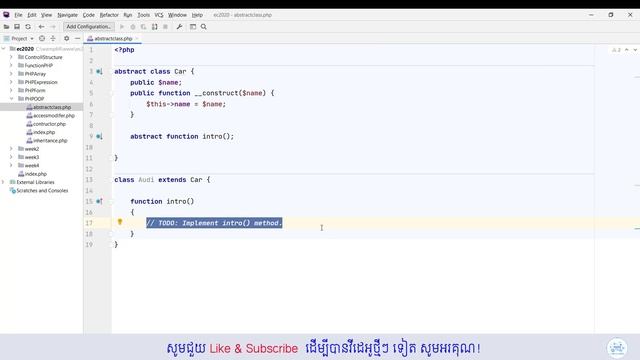
Task: Click the window layout toolbar icon
Action: point(193,27)
